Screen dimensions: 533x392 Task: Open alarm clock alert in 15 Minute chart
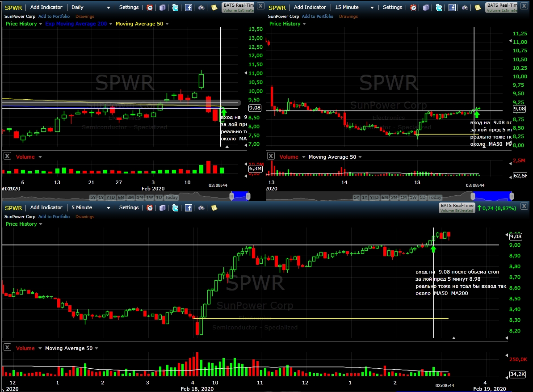[x=413, y=8]
